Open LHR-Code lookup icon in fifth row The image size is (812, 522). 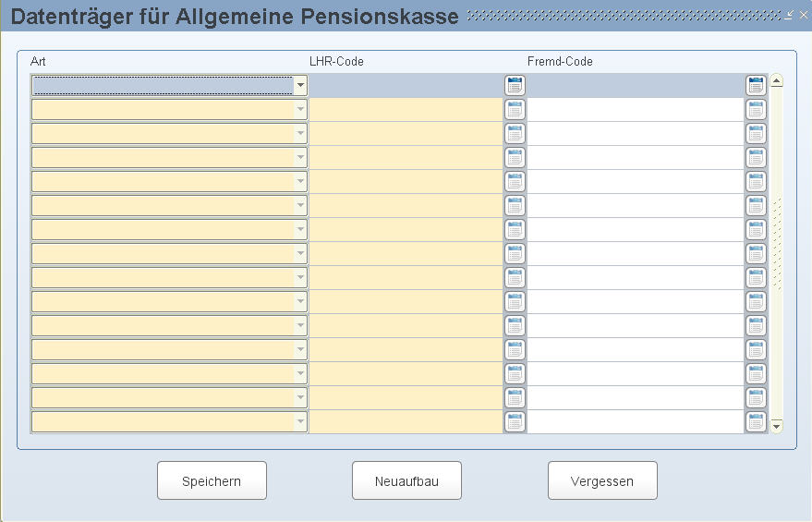515,182
